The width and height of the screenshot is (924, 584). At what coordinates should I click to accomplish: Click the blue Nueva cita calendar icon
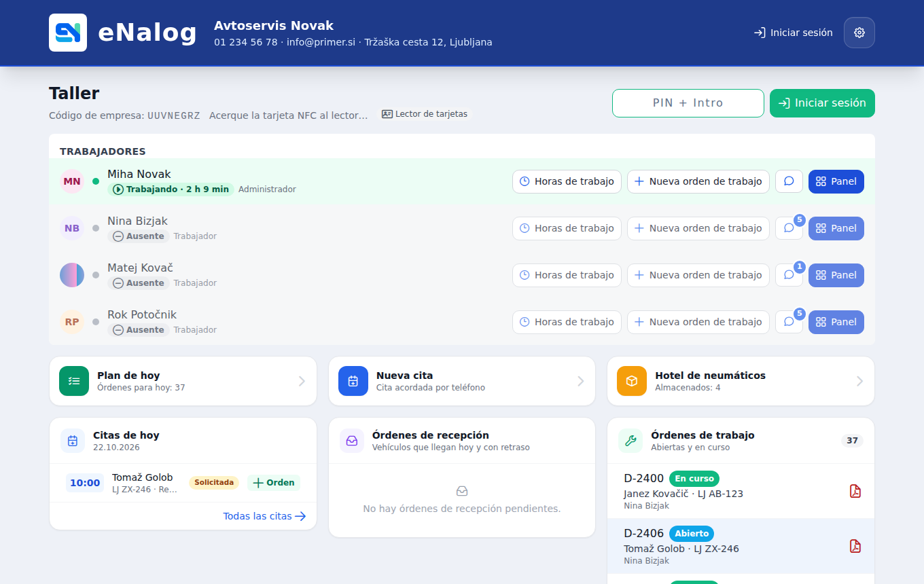[353, 381]
